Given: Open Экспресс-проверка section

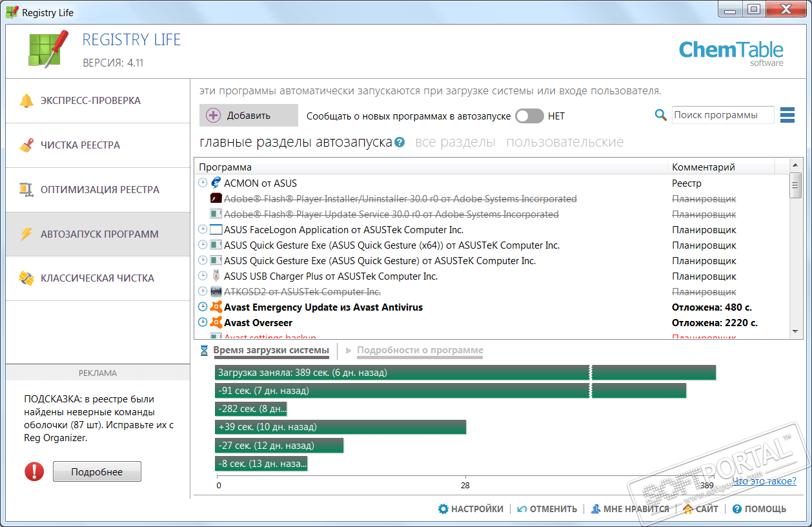Looking at the screenshot, I should (98, 101).
